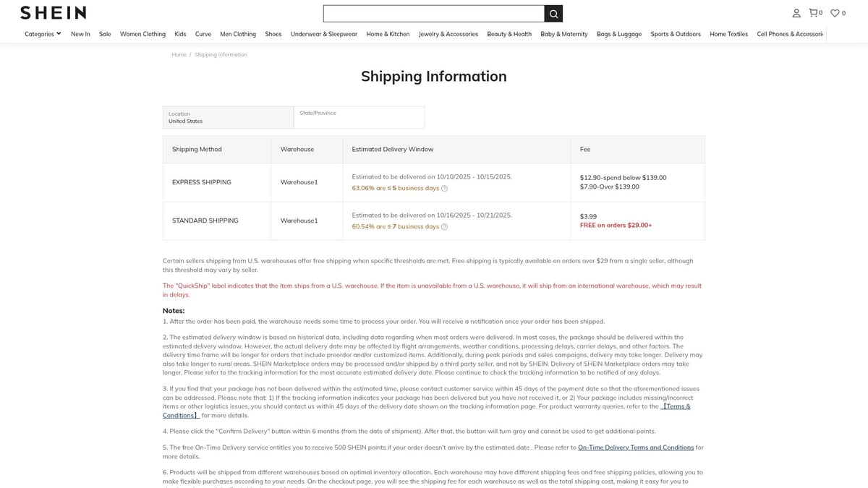Open the user account icon
Image resolution: width=868 pixels, height=488 pixels.
(796, 12)
